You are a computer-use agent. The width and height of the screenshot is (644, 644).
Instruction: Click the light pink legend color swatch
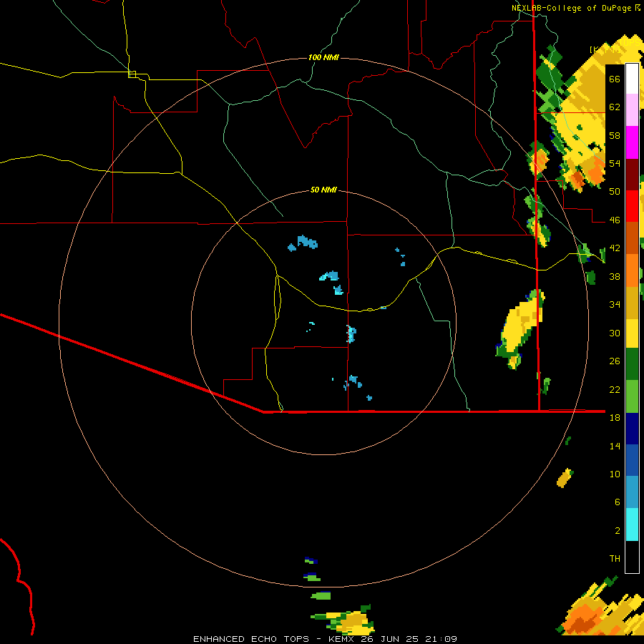point(632,110)
